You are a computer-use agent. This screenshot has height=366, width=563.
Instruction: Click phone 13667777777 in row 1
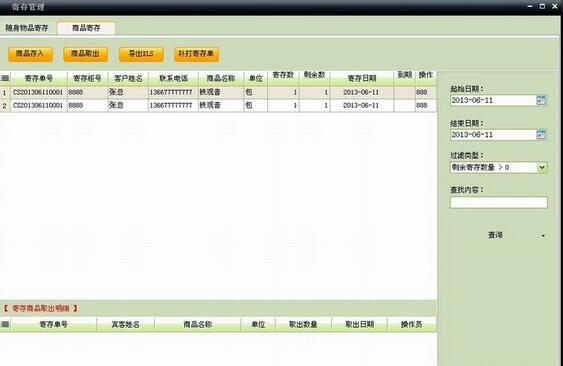171,92
